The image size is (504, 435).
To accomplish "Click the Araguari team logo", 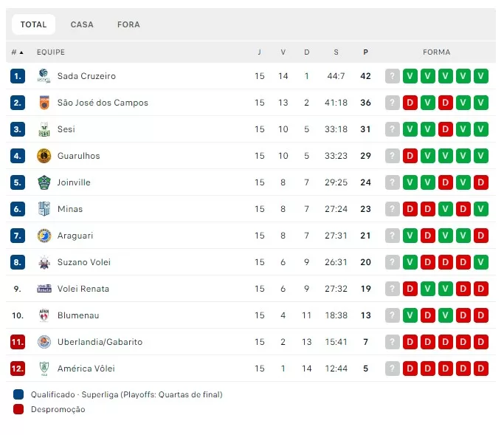I will pos(44,236).
